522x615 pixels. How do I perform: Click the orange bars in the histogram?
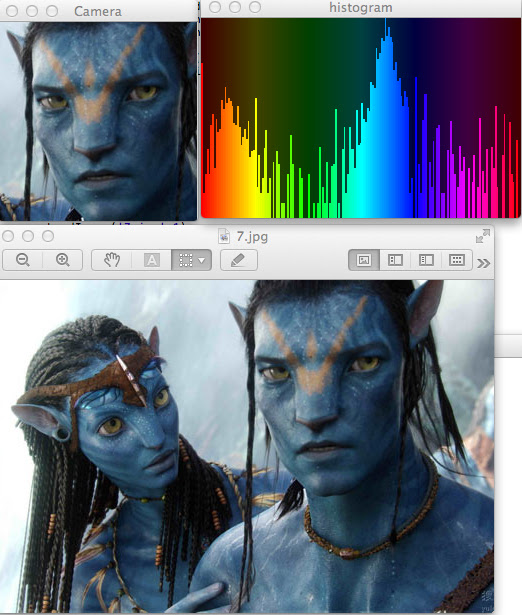click(227, 157)
